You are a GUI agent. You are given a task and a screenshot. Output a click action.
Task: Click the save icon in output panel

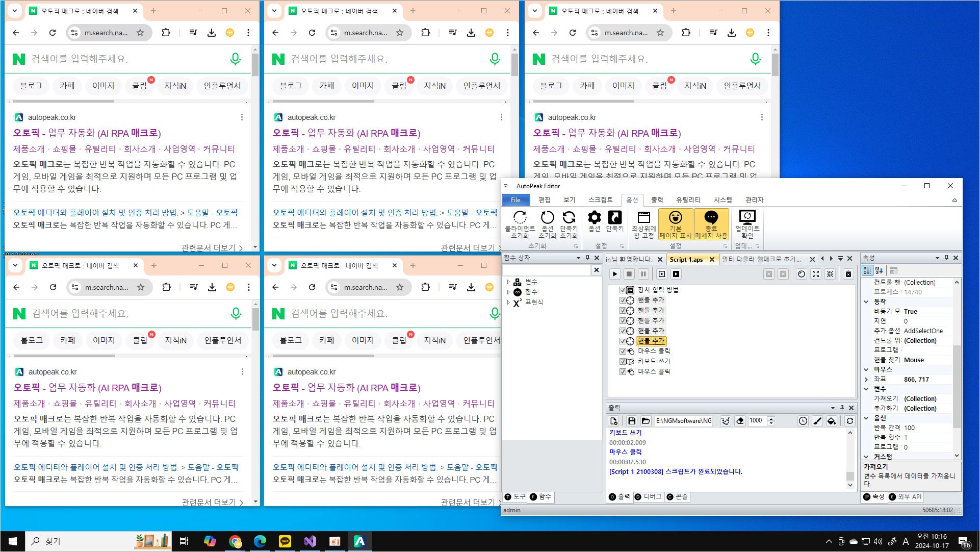coord(631,421)
